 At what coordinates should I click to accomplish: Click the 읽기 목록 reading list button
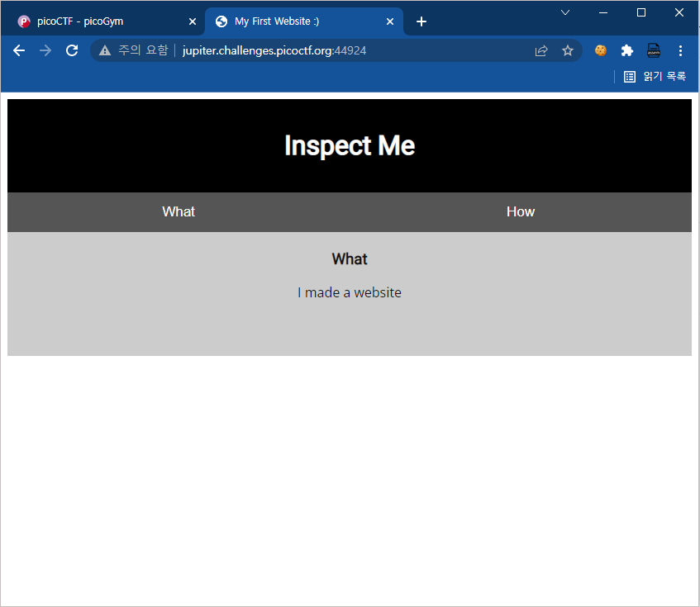pos(655,77)
